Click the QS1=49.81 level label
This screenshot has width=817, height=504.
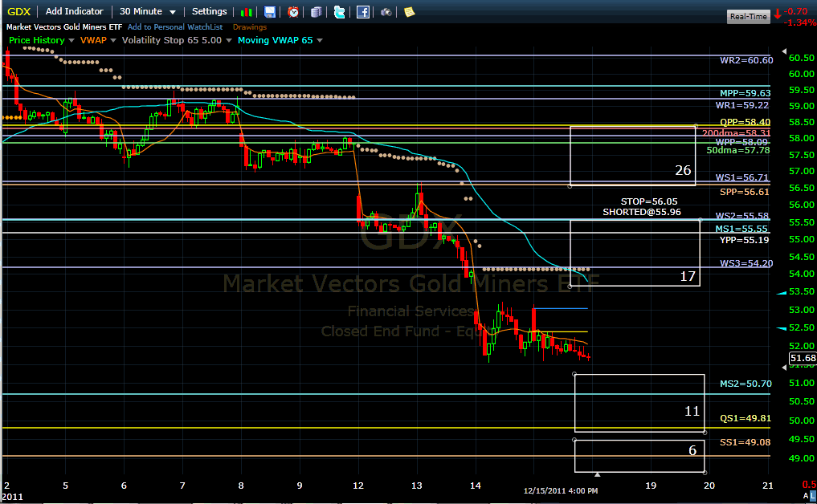click(746, 418)
